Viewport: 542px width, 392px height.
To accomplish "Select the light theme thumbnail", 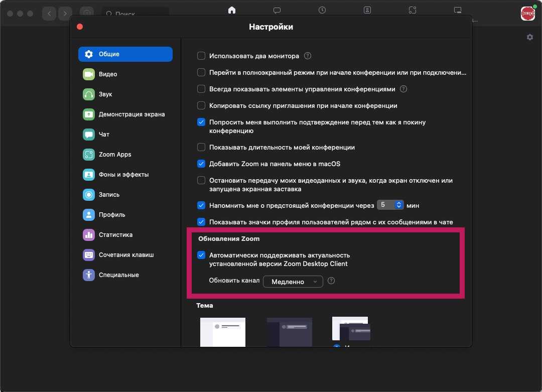I will tap(223, 332).
